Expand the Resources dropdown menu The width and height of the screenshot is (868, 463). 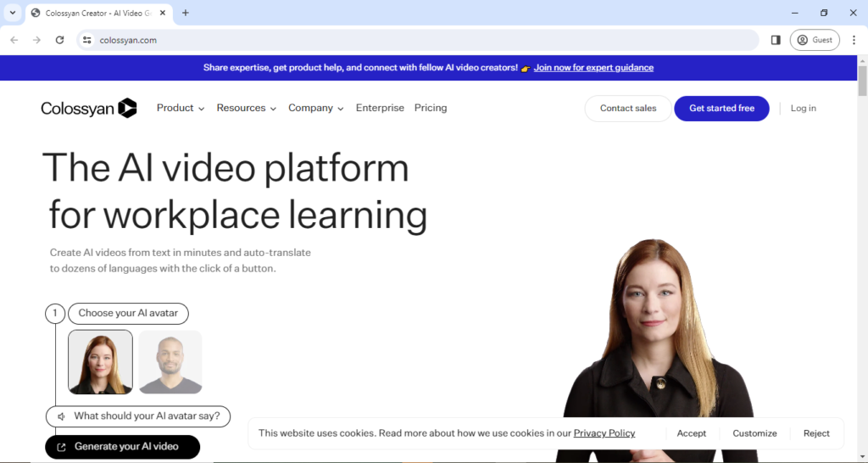(246, 108)
